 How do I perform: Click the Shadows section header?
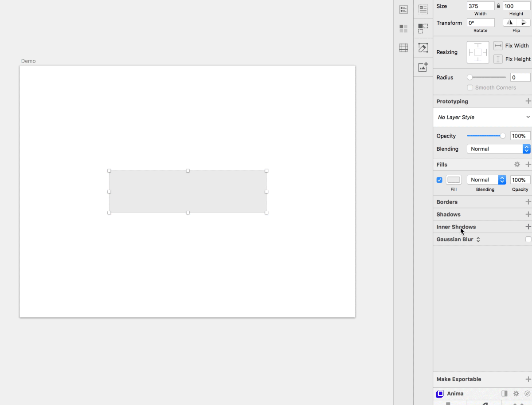pyautogui.click(x=448, y=214)
